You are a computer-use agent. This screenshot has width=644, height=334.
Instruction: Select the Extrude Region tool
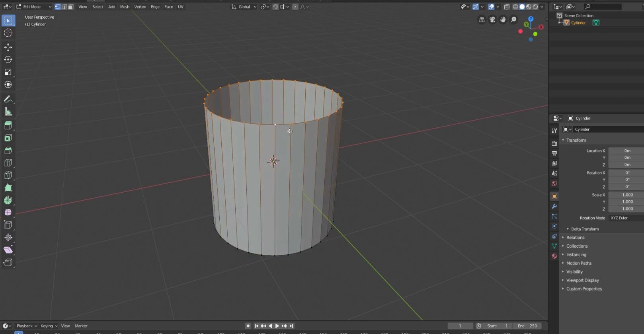point(8,125)
